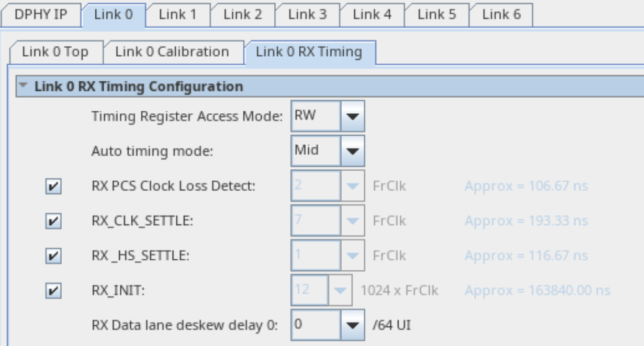Open Timing Register Access Mode dropdown
The image size is (644, 346).
click(353, 116)
